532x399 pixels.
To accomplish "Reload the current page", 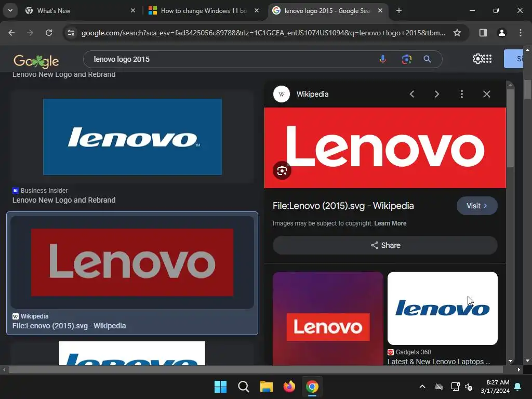I will click(49, 33).
